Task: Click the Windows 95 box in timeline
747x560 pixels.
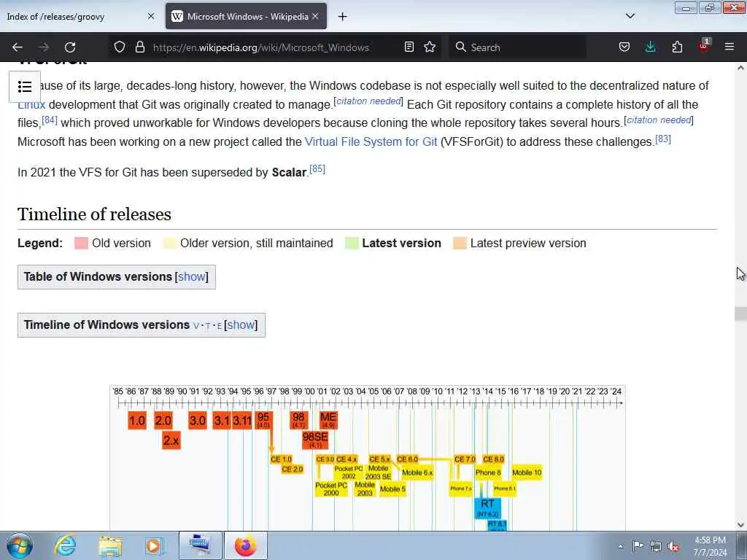Action: tap(263, 421)
